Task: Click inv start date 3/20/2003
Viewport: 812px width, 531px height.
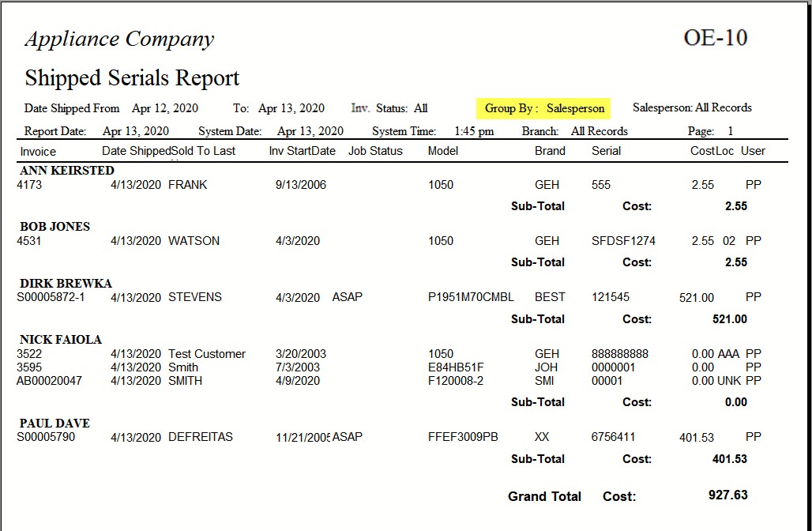Action: (x=301, y=354)
